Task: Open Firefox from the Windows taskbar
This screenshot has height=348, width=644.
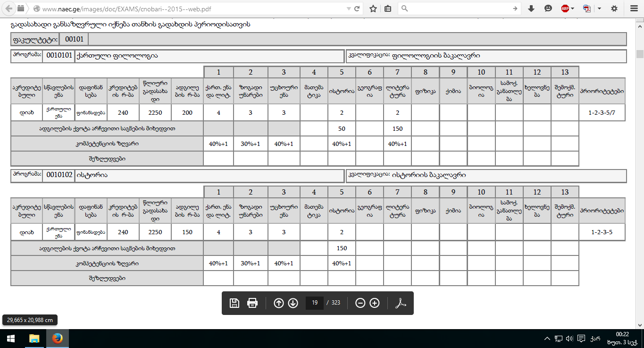Action: click(58, 339)
